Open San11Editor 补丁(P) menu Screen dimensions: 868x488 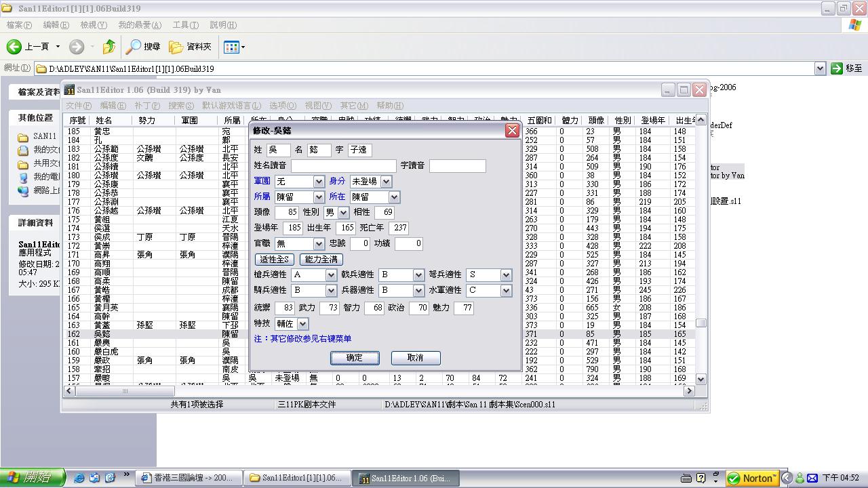[x=147, y=106]
